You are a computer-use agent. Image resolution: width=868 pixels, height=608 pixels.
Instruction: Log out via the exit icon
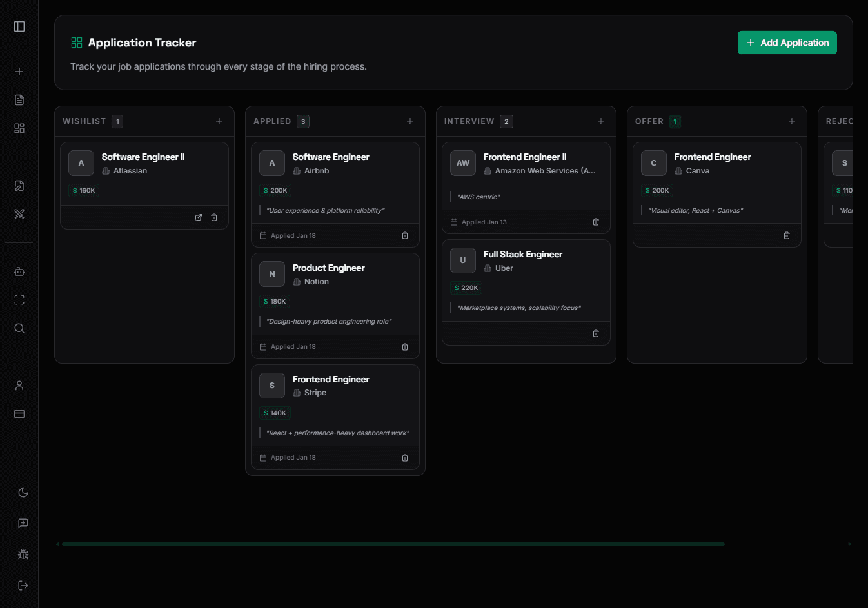tap(23, 585)
